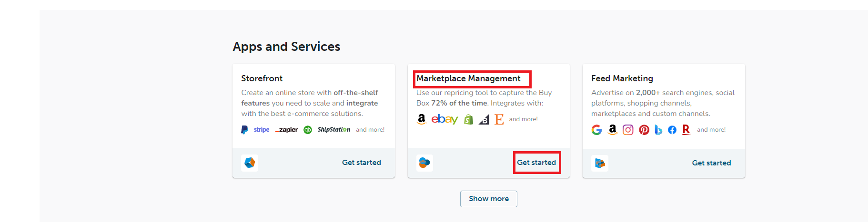Viewport: 868px width, 222px height.
Task: Click the Etsy E icon
Action: tap(499, 119)
